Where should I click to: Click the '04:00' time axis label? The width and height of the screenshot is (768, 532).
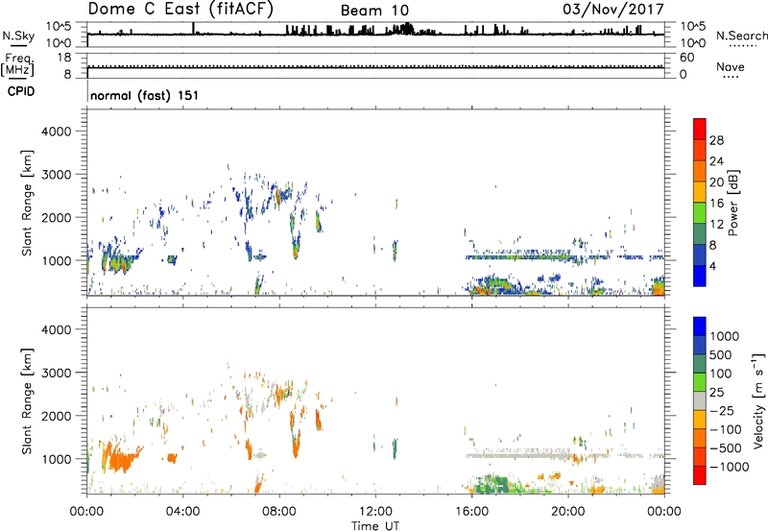182,512
